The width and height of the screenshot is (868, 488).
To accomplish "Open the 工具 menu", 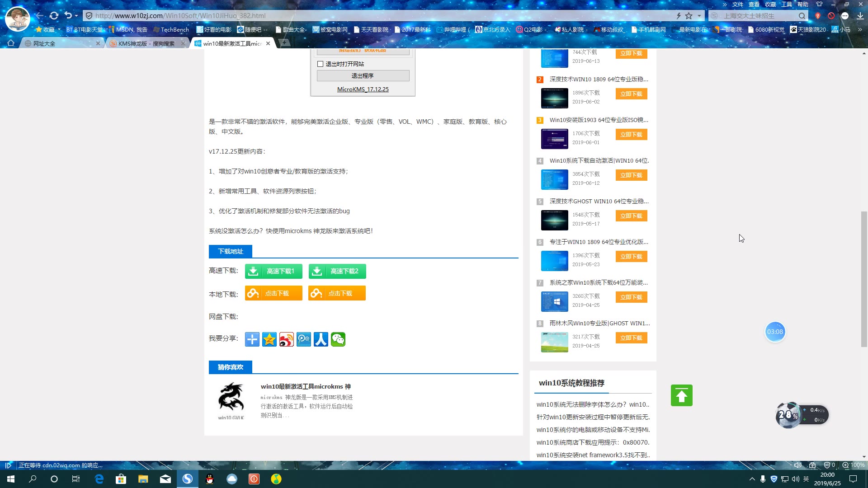I will [787, 4].
